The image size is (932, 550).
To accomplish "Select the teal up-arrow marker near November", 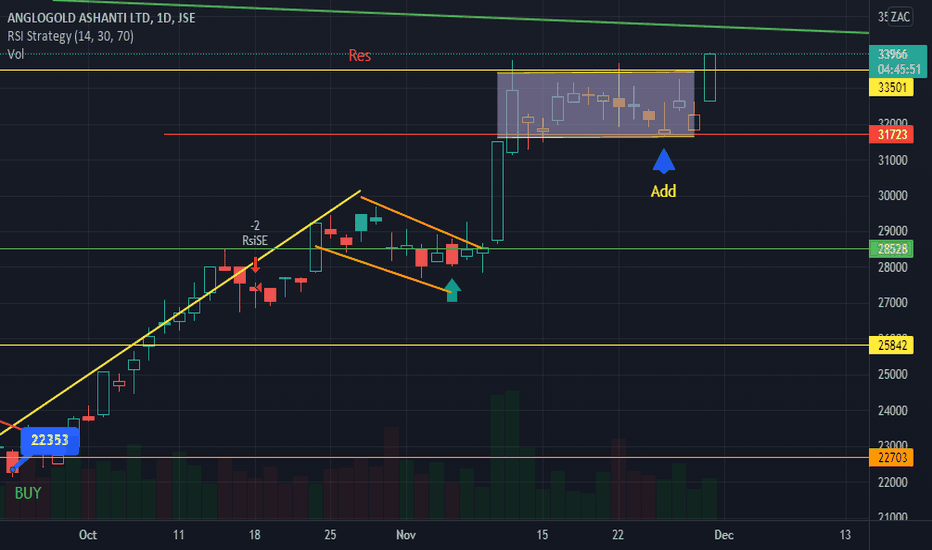I will tap(452, 290).
